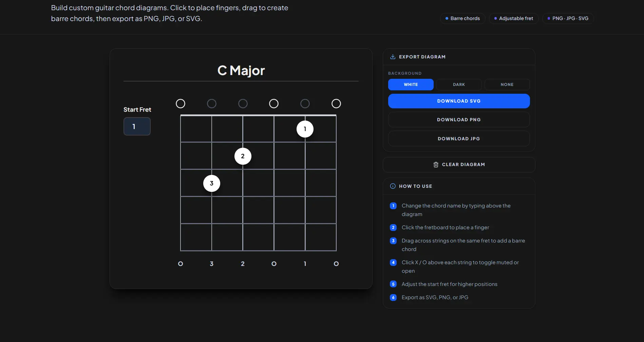Select the White background option
The image size is (644, 342).
point(411,85)
